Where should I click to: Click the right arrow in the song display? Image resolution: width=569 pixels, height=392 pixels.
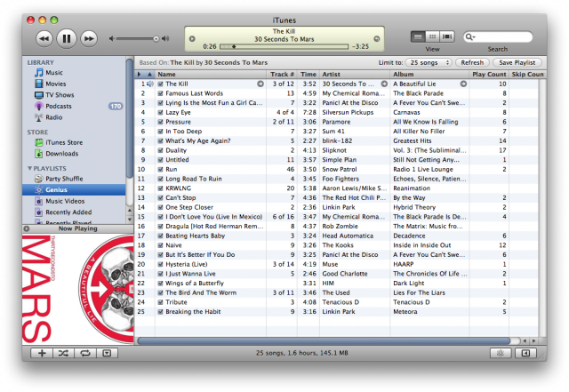[377, 39]
